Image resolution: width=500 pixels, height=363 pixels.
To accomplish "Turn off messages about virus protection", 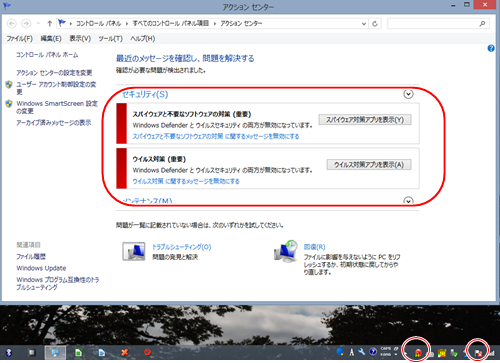I will (x=186, y=181).
